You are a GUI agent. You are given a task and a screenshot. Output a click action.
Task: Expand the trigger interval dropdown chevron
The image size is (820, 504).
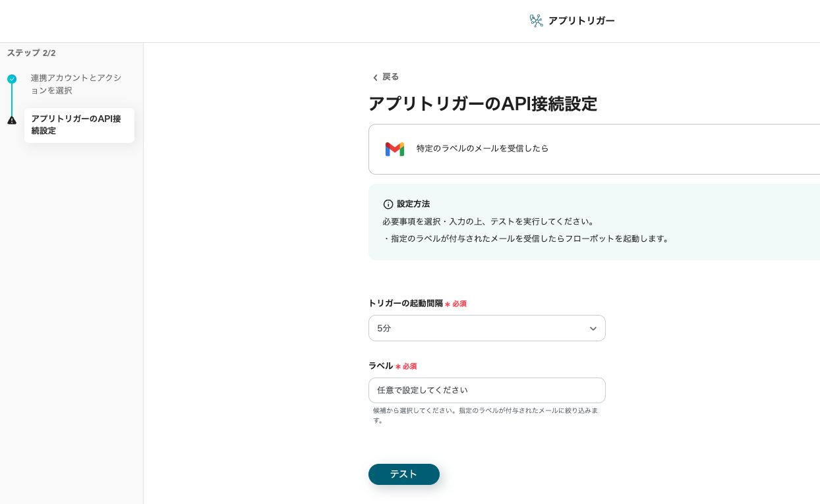click(593, 328)
